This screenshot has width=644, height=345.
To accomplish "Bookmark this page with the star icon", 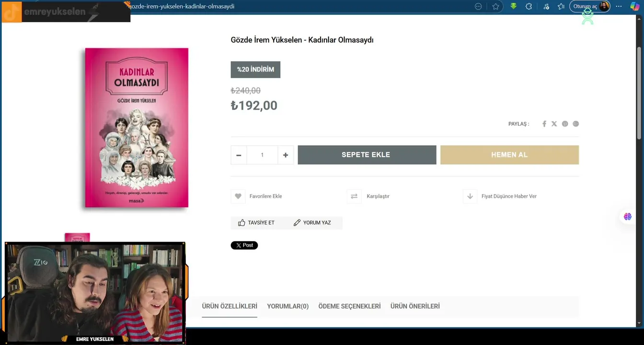I will tap(495, 6).
